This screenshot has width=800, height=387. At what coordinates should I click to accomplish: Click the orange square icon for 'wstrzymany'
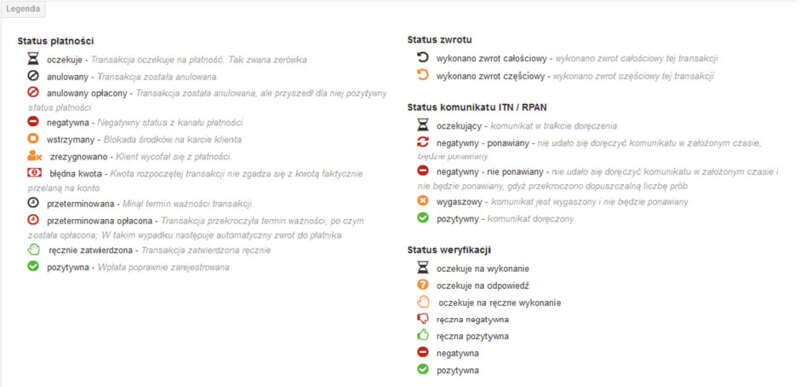[x=33, y=139]
